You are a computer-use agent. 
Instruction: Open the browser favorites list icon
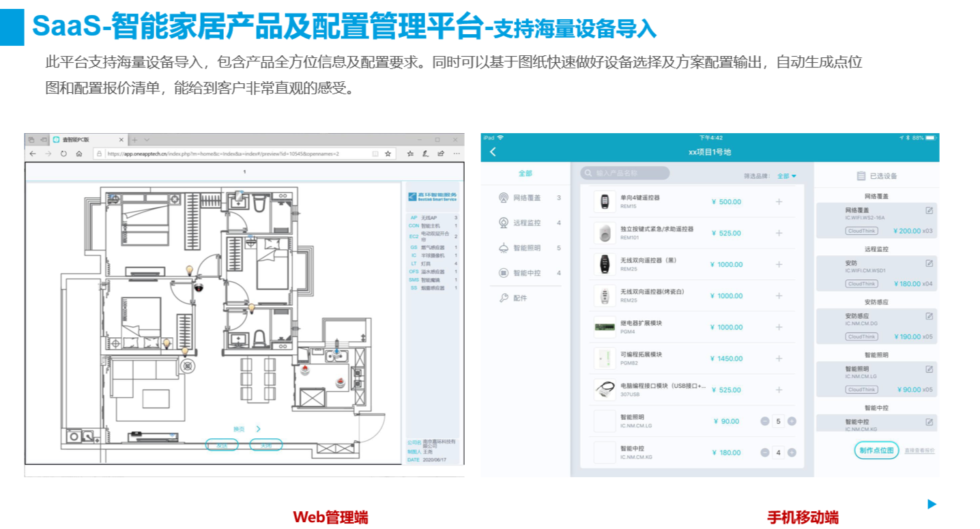409,154
